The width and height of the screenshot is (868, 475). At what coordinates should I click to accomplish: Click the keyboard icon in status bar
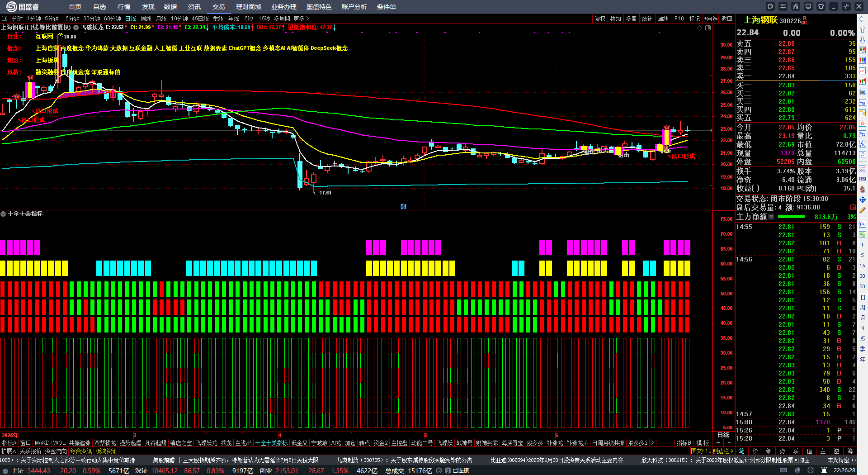(x=783, y=470)
